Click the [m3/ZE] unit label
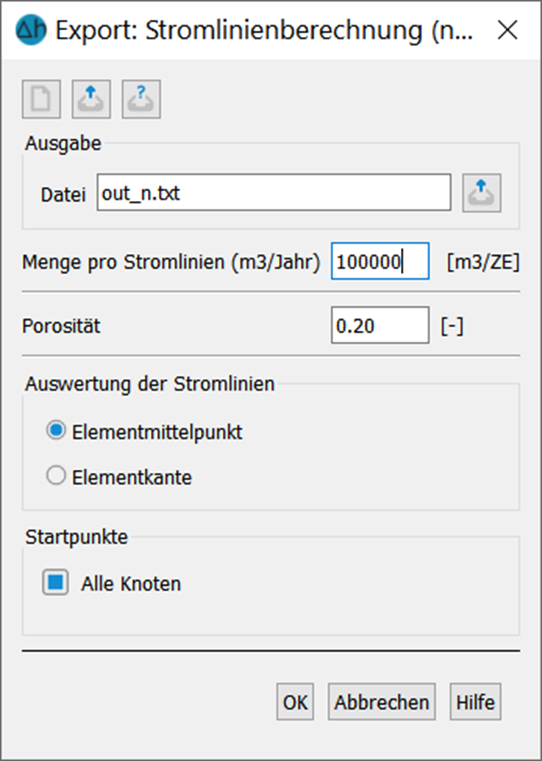 tap(483, 263)
